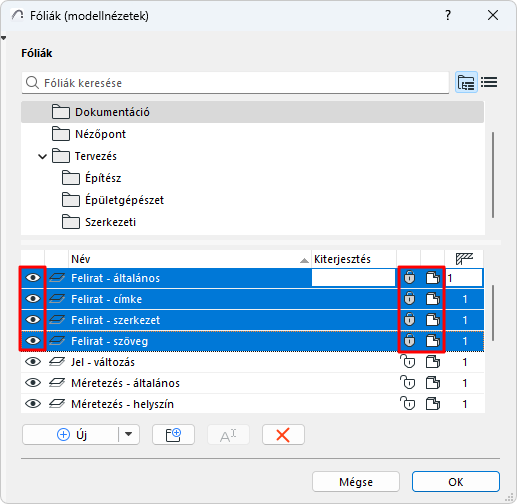
Task: Click the layer list scrollbar
Action: click(x=493, y=313)
